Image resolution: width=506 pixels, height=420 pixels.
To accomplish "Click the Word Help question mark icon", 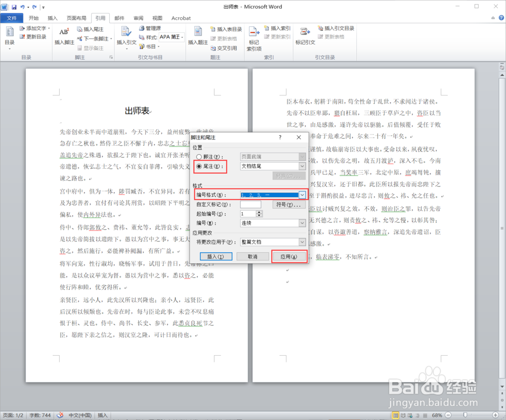I will tap(501, 18).
